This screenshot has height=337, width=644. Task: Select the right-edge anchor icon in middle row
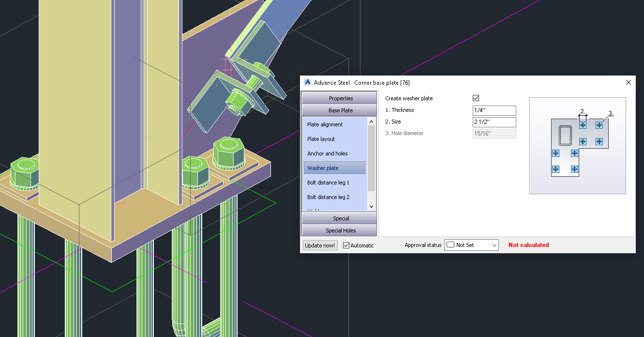point(599,141)
